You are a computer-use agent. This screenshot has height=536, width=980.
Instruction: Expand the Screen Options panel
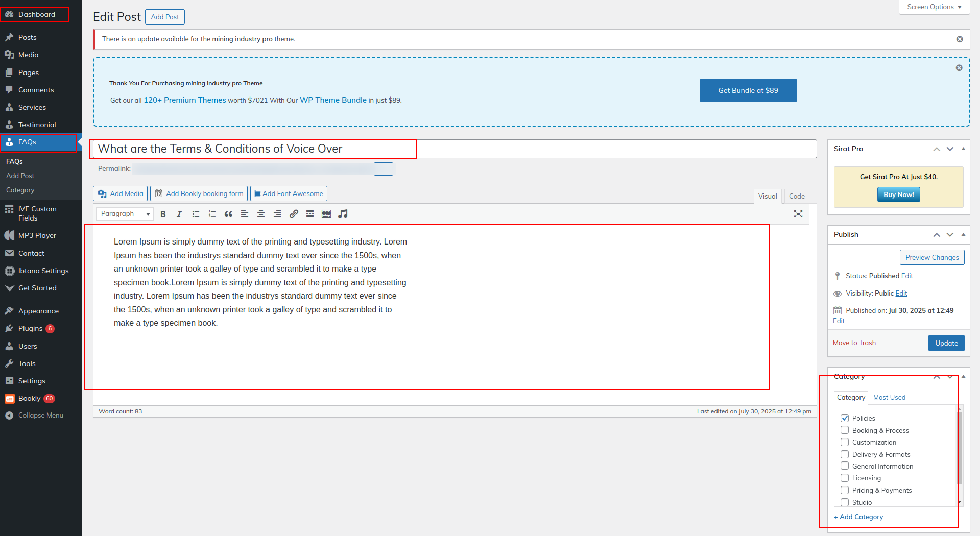pos(934,7)
